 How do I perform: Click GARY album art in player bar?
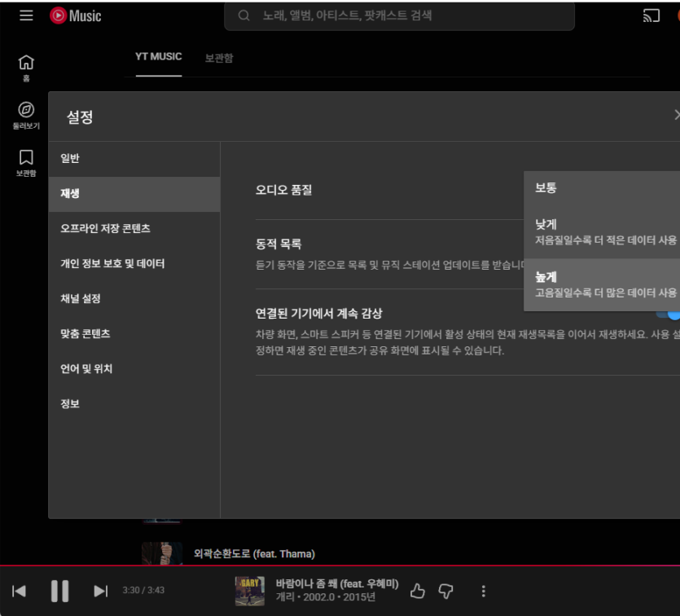click(249, 591)
